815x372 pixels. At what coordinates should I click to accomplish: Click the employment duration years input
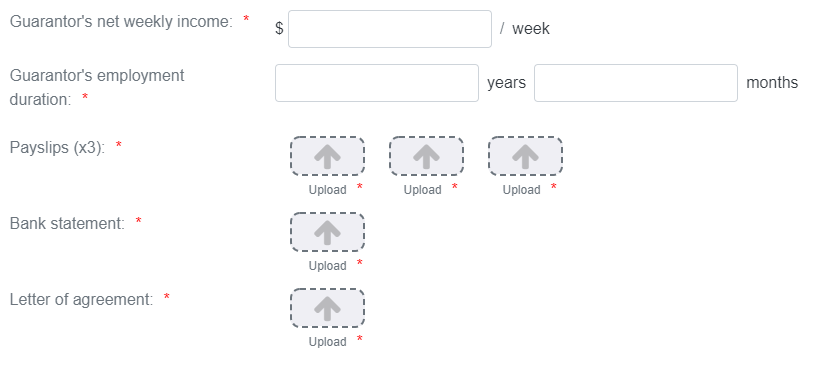click(377, 83)
